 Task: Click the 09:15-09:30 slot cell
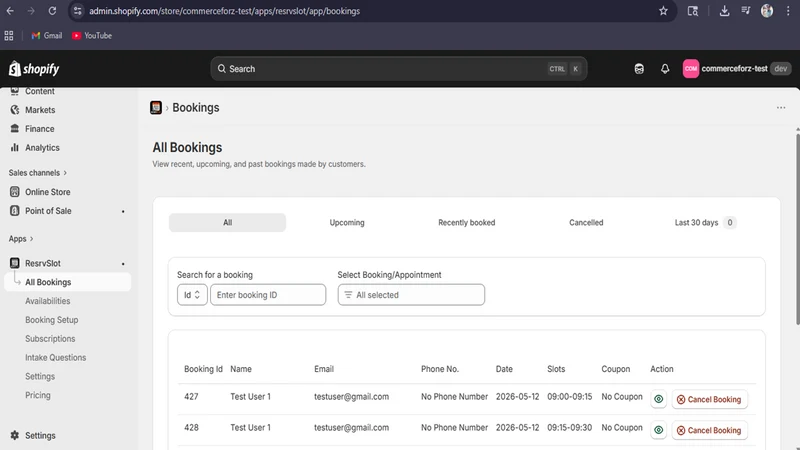pyautogui.click(x=569, y=428)
